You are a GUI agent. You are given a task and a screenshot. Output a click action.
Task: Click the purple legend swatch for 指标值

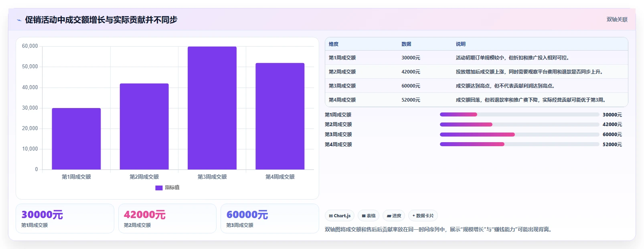[x=159, y=188]
